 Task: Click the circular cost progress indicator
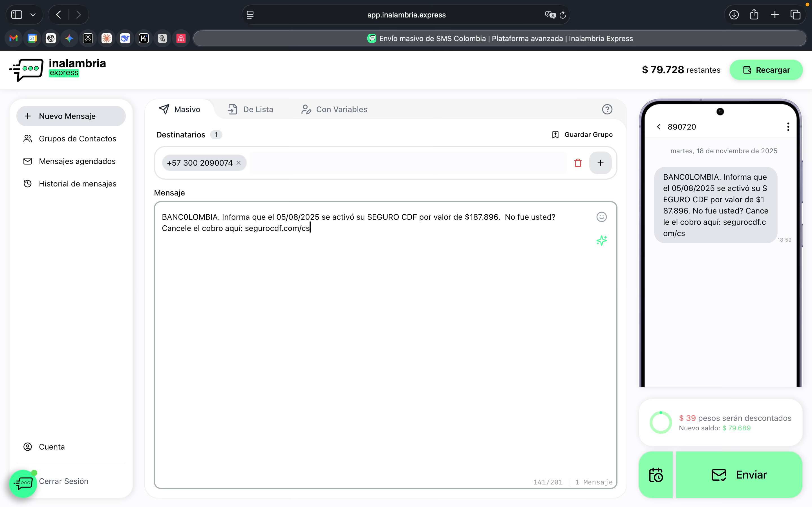[x=660, y=422]
